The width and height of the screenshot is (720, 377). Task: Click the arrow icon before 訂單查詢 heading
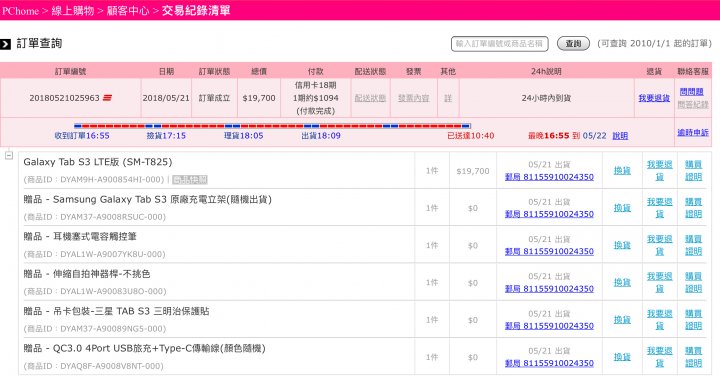coord(6,44)
